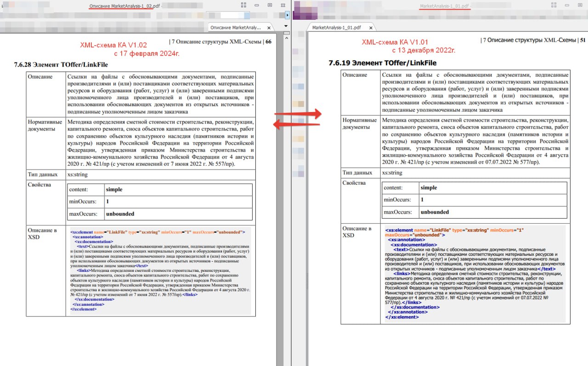Image resolution: width=588 pixels, height=366 pixels.
Task: Click '<xs:annotation>' opening tag in right XSD code
Action: [407, 240]
